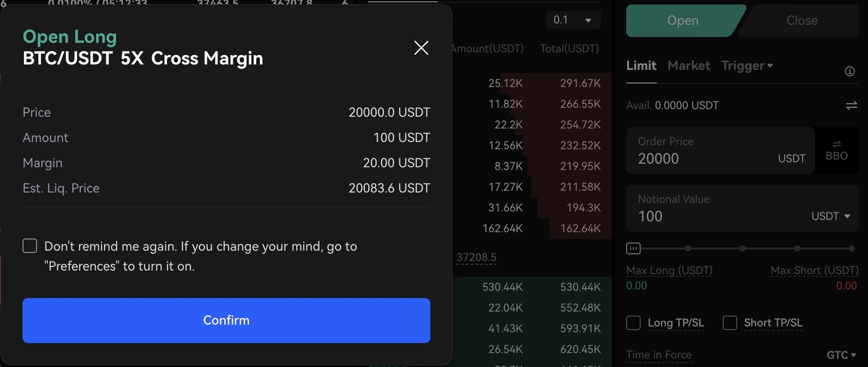Enable the Short TP/SL checkbox

[x=729, y=323]
